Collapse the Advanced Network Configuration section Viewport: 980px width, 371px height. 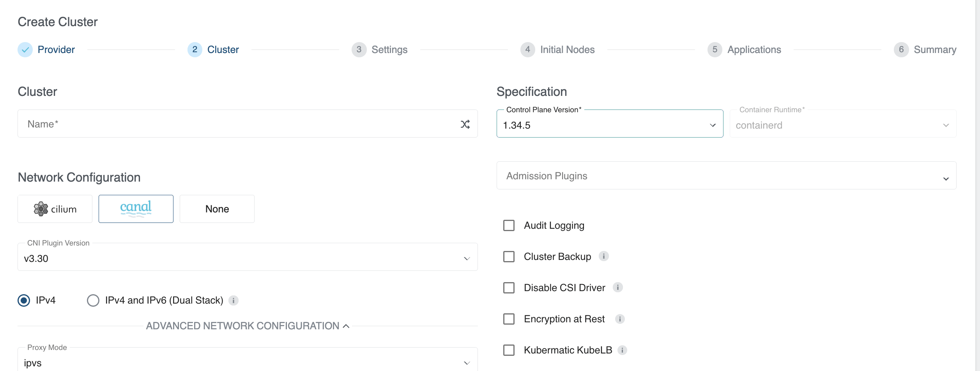[248, 326]
